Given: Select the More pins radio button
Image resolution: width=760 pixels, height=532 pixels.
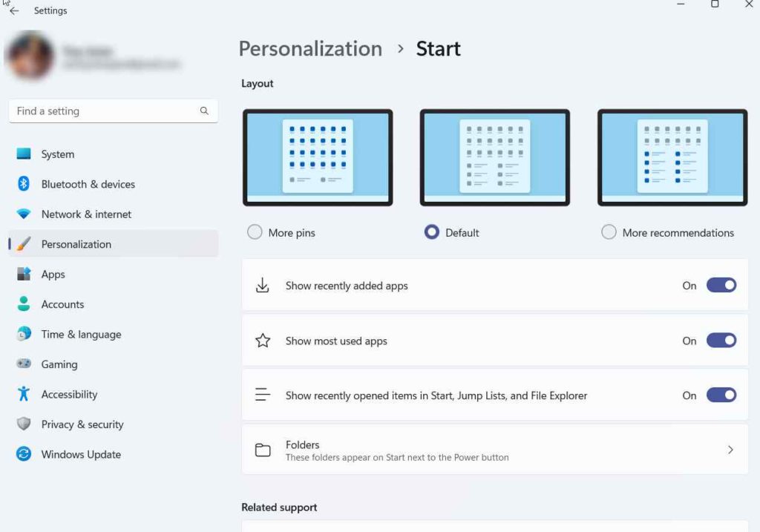Looking at the screenshot, I should [255, 232].
